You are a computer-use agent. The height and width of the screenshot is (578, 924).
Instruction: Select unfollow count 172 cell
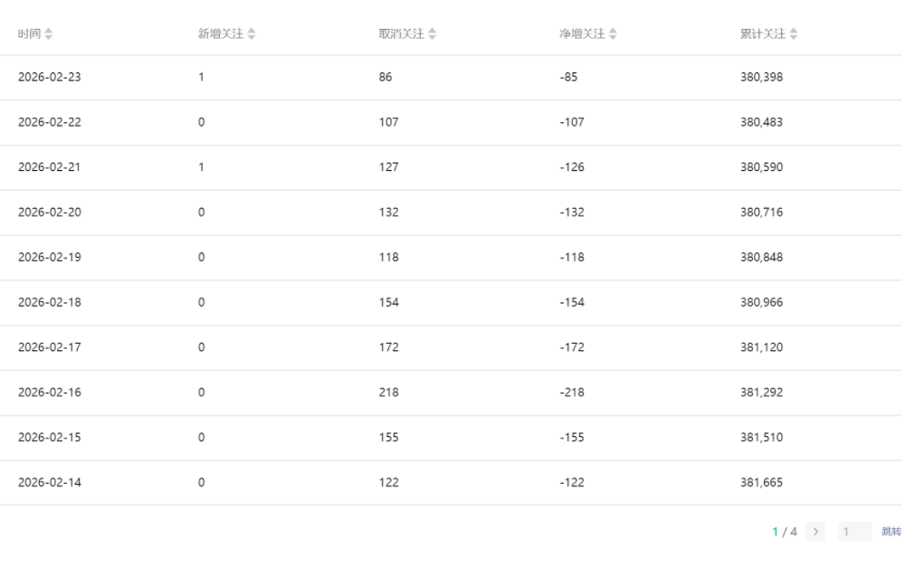(x=388, y=347)
